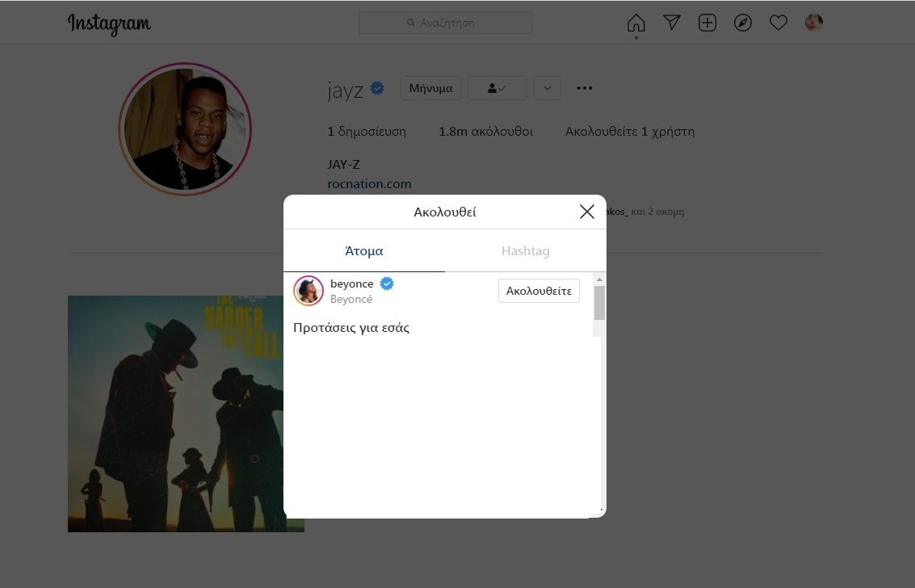
Task: Expand suggested accounts chevron button
Action: (x=548, y=88)
